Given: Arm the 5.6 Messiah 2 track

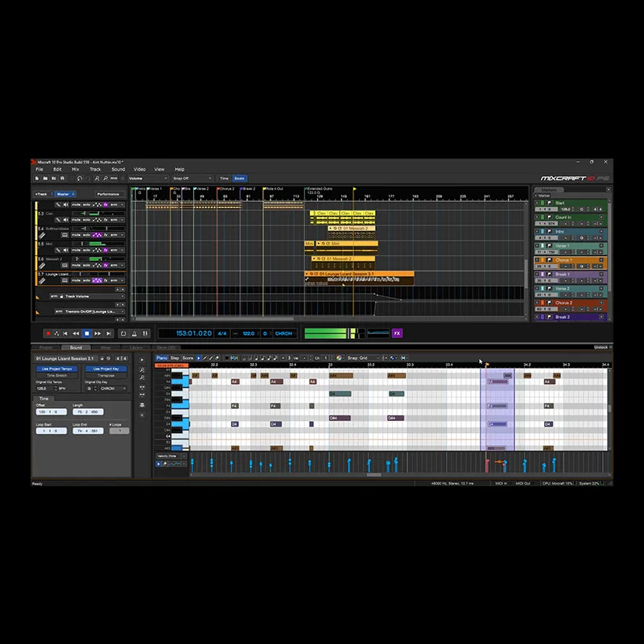Looking at the screenshot, I should pyautogui.click(x=114, y=266).
